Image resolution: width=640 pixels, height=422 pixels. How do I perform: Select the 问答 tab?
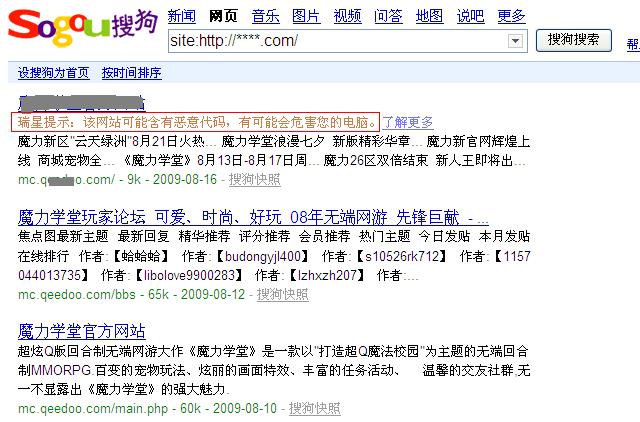388,16
